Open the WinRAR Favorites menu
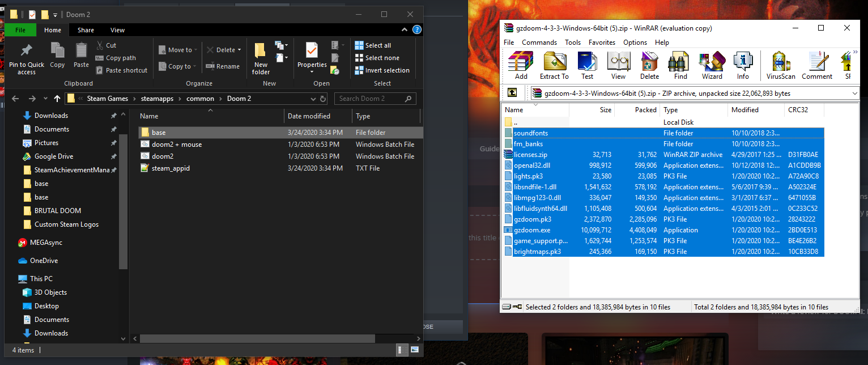 coord(602,43)
